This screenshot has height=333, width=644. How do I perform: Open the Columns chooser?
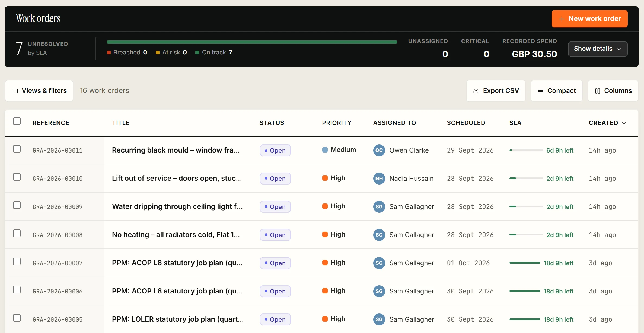(613, 91)
